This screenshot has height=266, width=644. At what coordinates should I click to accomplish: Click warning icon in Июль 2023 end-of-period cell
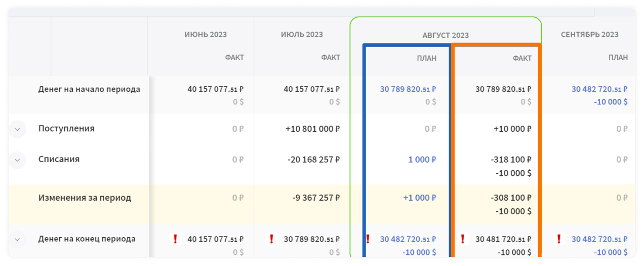[x=271, y=239]
